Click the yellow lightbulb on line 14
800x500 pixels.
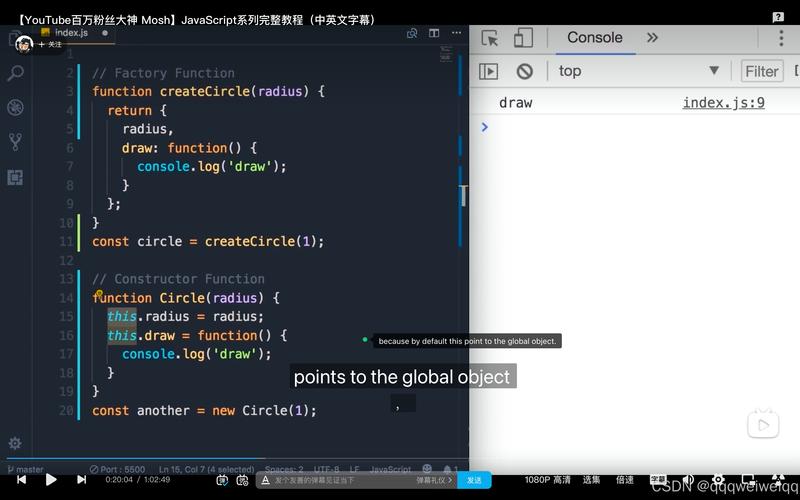(x=99, y=294)
